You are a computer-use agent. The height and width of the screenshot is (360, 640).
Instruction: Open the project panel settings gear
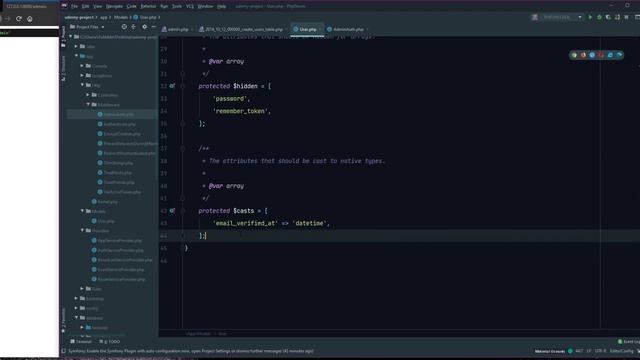pyautogui.click(x=144, y=27)
